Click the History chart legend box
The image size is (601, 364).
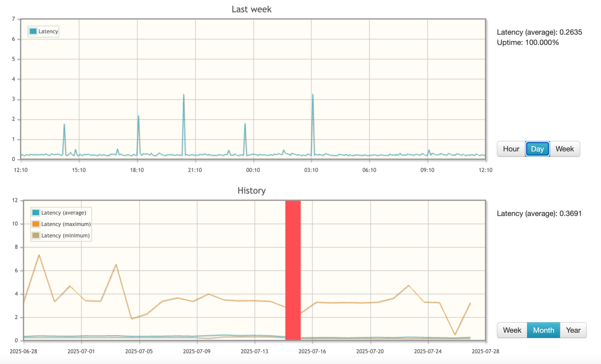coord(61,223)
